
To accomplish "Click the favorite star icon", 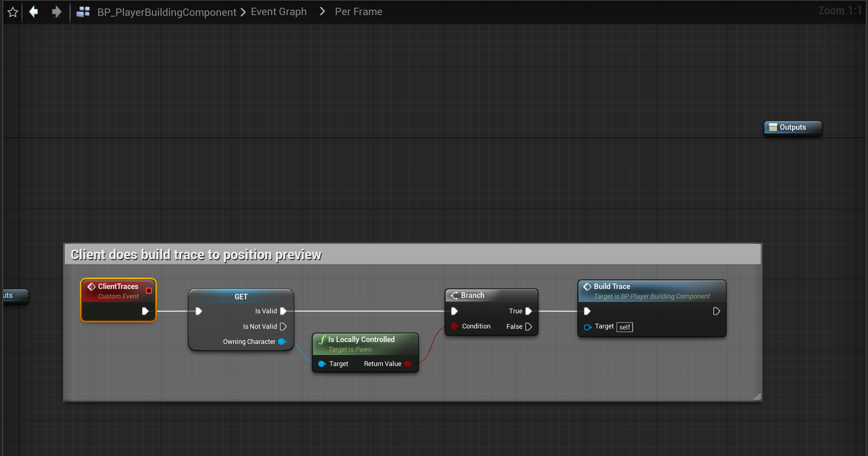I will click(13, 12).
